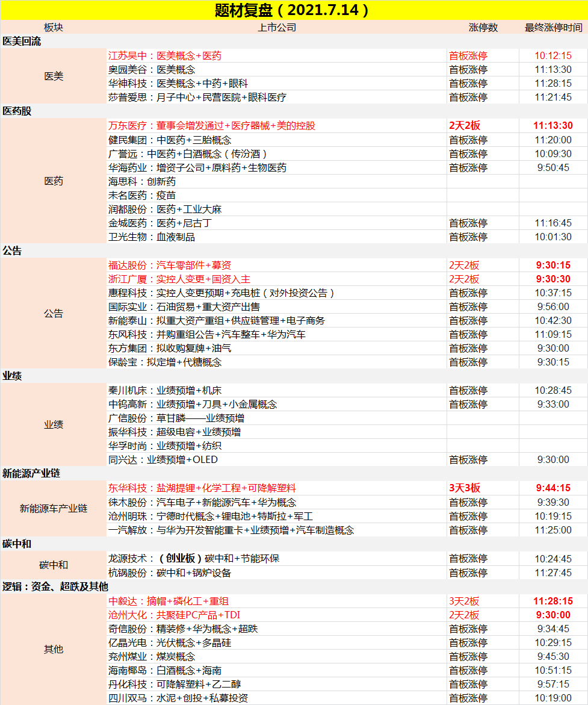The width and height of the screenshot is (588, 705).
Task: Select the cell 江苏吴中：医美概念+医药
Action: (x=276, y=56)
